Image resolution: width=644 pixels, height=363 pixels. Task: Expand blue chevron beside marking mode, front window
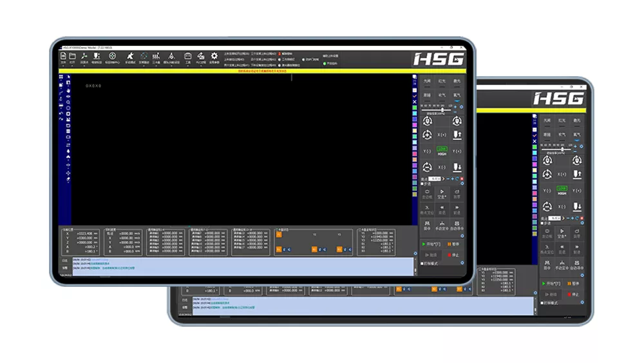(462, 263)
